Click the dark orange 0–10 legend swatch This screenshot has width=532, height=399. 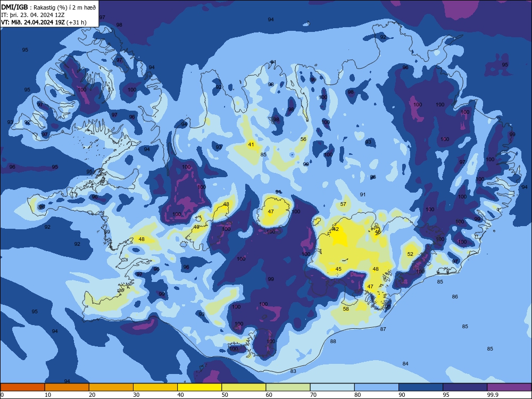click(22, 387)
